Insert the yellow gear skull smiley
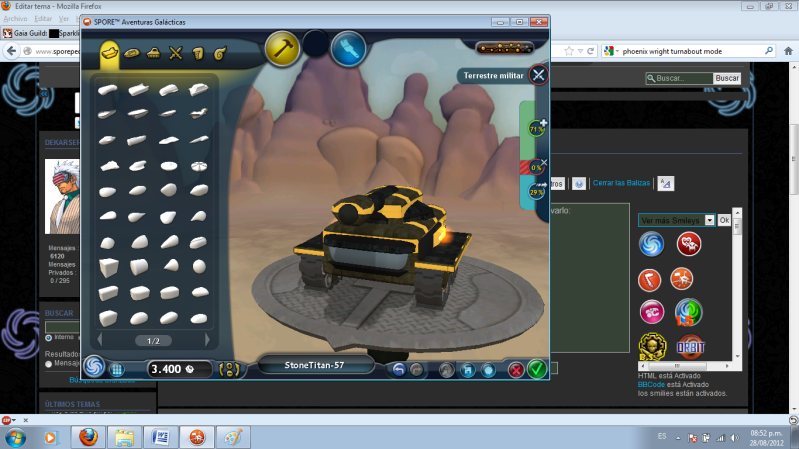The height and width of the screenshot is (449, 799). coord(652,347)
